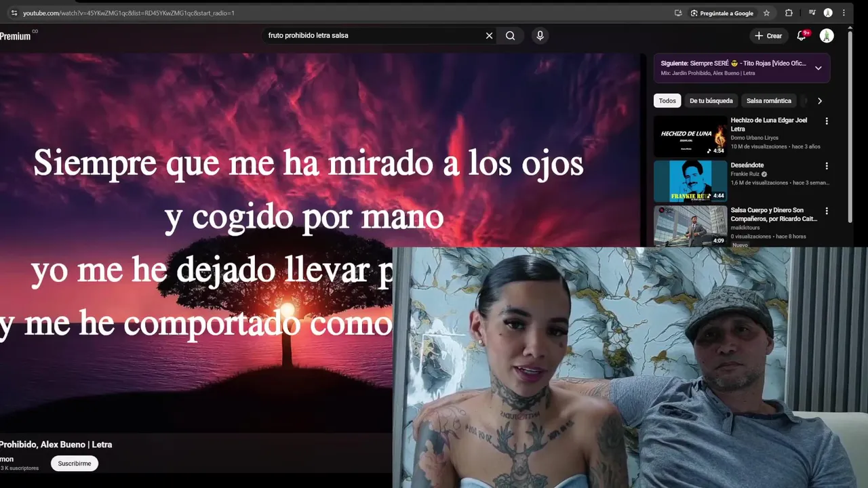Screen dimensions: 868x488
Task: Expand the Siguiente mix panel chevron
Action: 818,68
